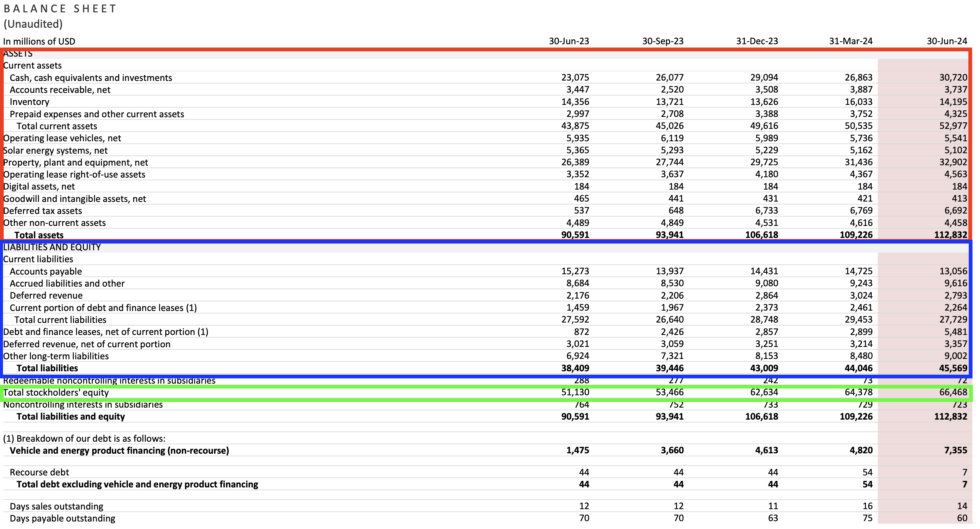Click 'Current liabilities' subheading
The width and height of the screenshot is (980, 529).
click(38, 259)
